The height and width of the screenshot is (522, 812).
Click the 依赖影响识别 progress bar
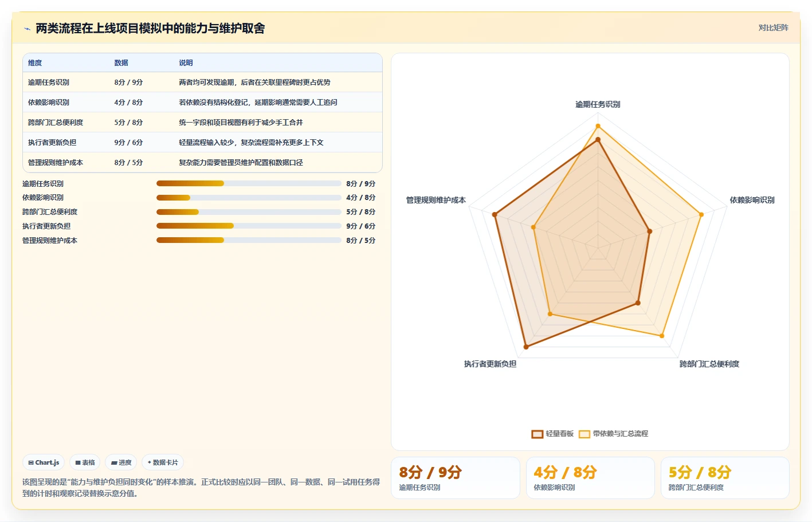pos(249,198)
